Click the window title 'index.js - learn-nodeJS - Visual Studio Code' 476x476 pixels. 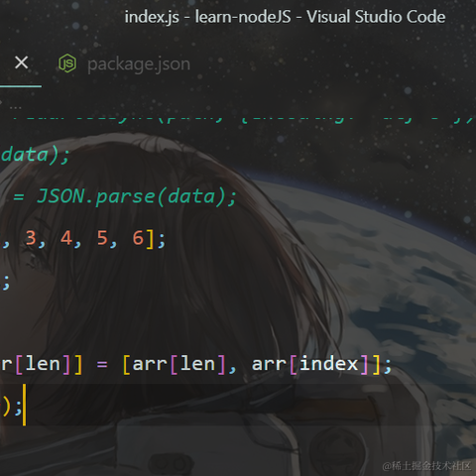[x=285, y=17]
